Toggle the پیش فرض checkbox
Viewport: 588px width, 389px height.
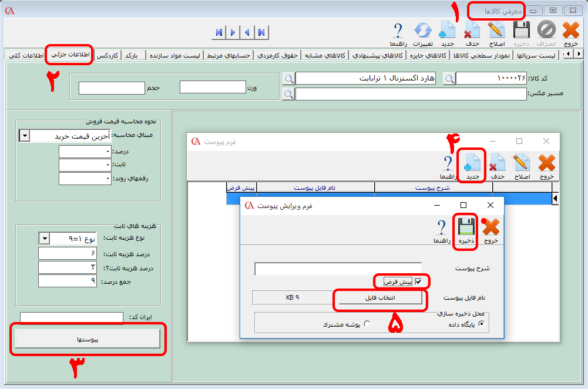(418, 282)
